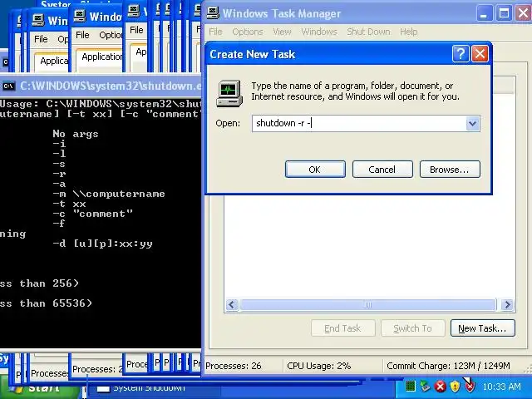Click the command prompt window's C:\ title icon
532x399 pixels.
[x=8, y=86]
